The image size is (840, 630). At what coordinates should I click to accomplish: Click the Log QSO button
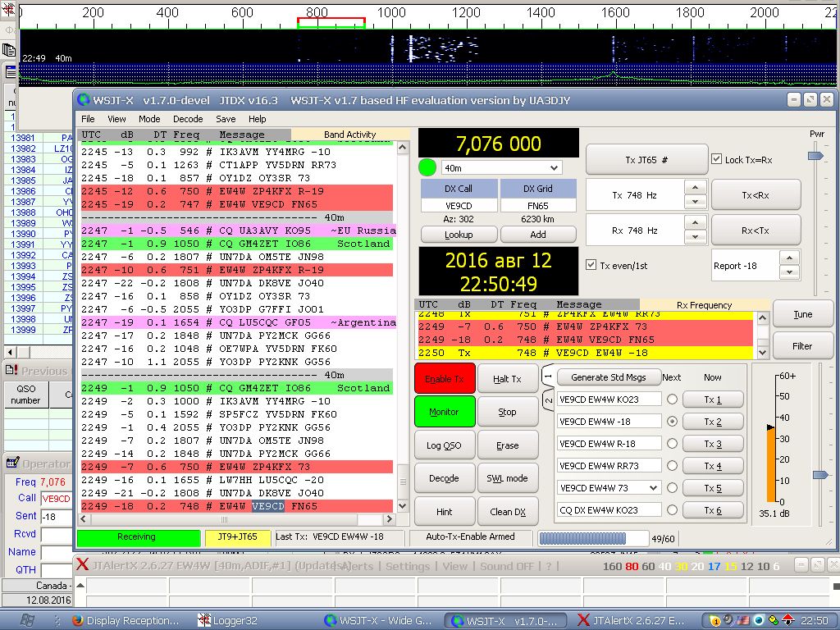(444, 445)
